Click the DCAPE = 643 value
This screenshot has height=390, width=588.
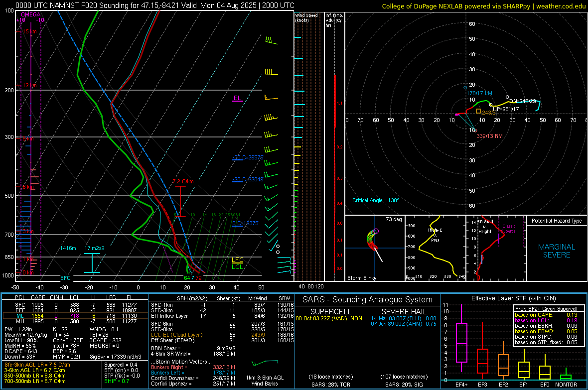[x=21, y=351]
